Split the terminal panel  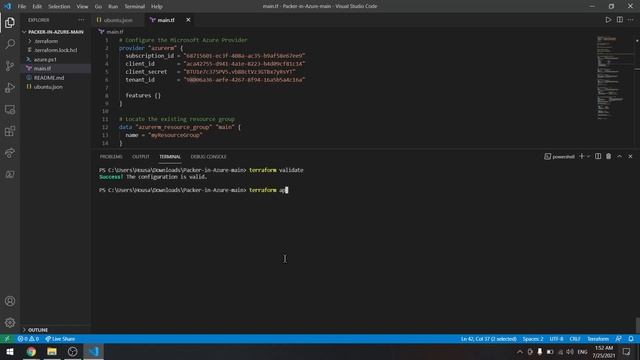coord(598,156)
